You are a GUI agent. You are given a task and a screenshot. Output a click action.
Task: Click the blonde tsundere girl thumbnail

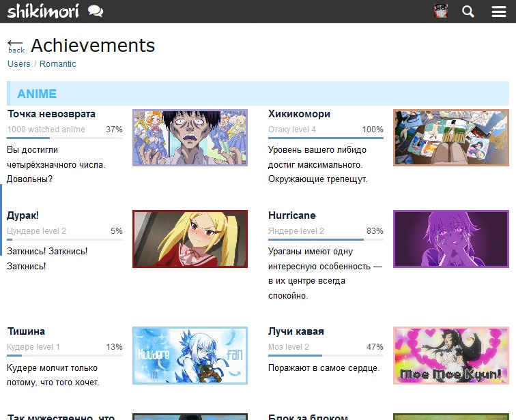[x=190, y=239]
